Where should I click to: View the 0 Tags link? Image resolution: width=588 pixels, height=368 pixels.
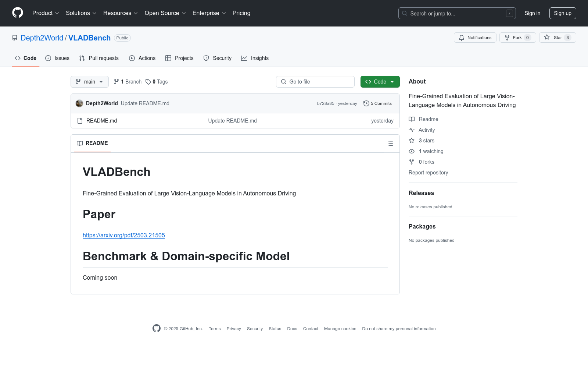pos(157,82)
